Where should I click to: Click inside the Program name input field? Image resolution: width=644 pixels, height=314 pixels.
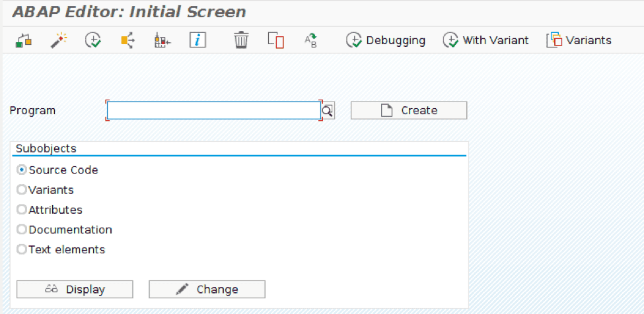click(213, 110)
